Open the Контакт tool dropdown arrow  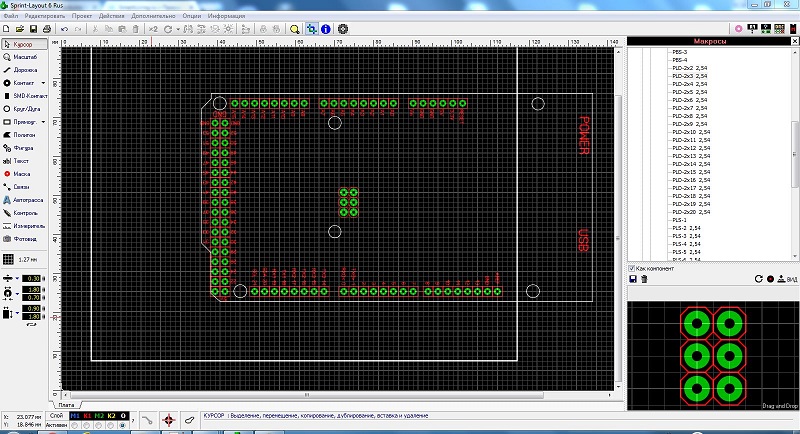[x=45, y=82]
